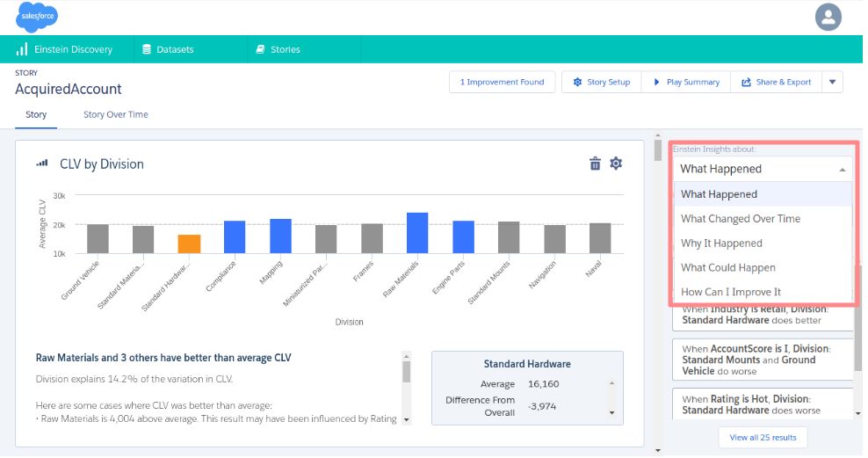Open Story Setup
The image size is (868, 458).
[602, 82]
